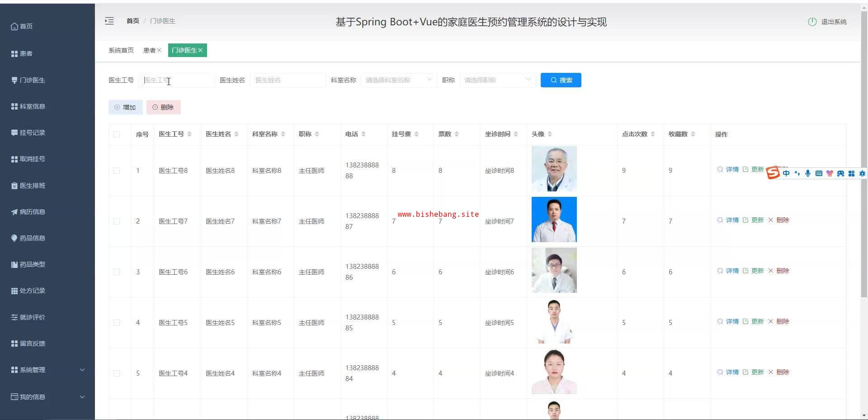Sort by 点击次数 using header arrows
This screenshot has height=420, width=868.
(653, 134)
